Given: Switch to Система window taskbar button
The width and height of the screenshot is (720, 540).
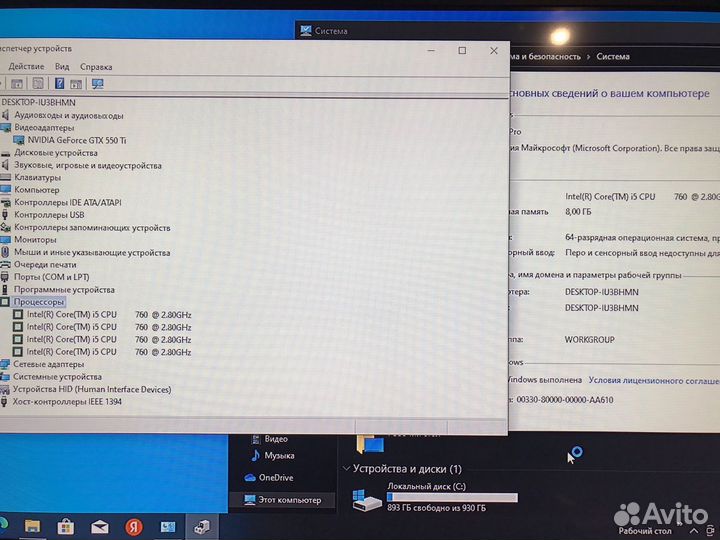Looking at the screenshot, I should [167, 527].
